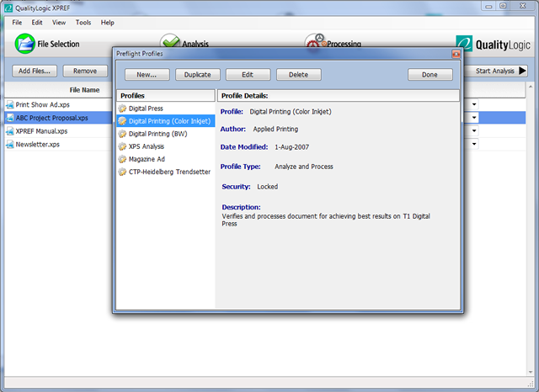Click the Start Analysis button label
Screen dimensions: 539x392
coord(494,71)
